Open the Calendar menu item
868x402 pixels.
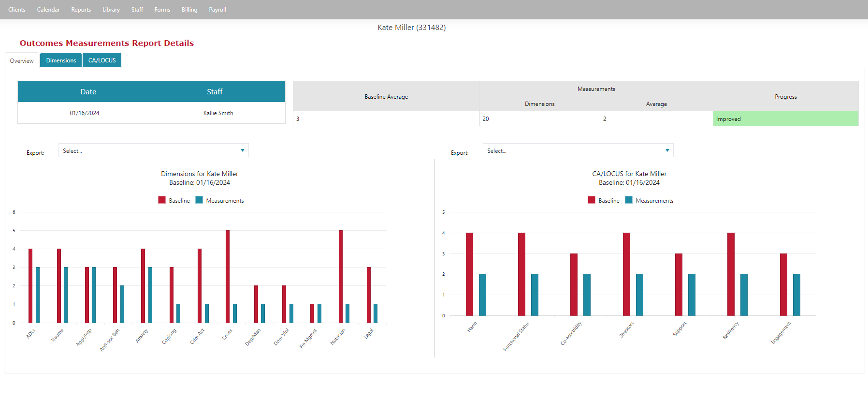tap(48, 10)
